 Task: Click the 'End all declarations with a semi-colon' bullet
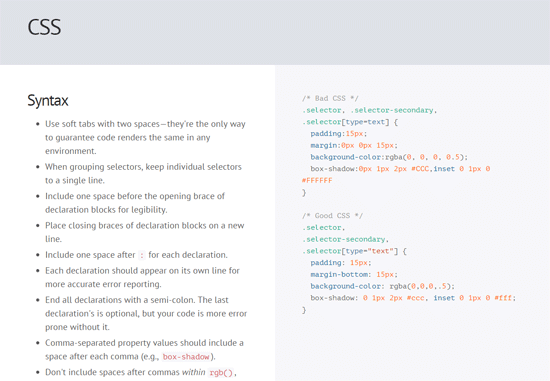pos(146,313)
